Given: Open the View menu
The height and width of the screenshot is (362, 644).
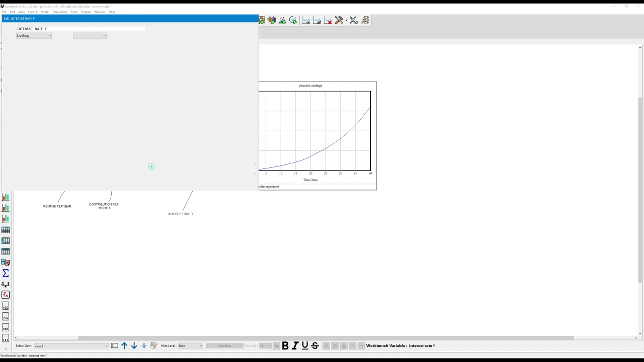Looking at the screenshot, I should [x=21, y=12].
